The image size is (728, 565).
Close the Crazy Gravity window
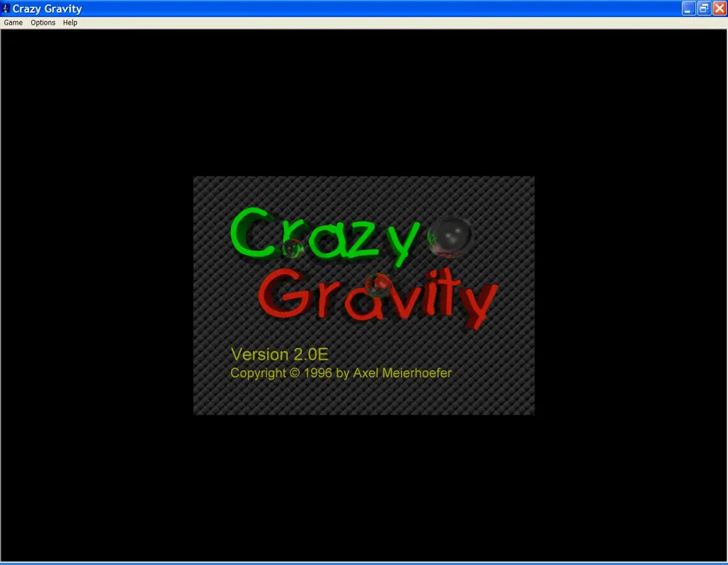(x=720, y=8)
